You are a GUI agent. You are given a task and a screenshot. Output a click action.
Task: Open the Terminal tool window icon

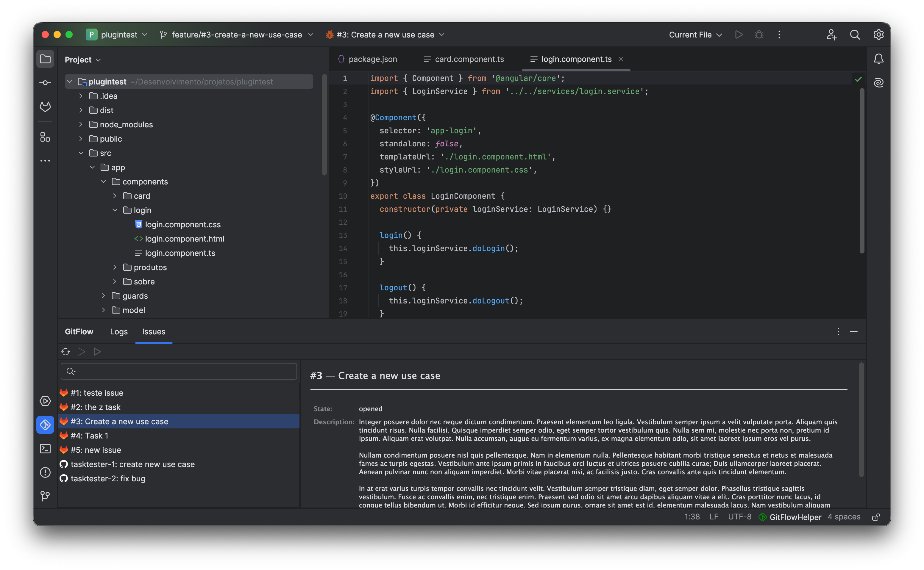(x=45, y=449)
